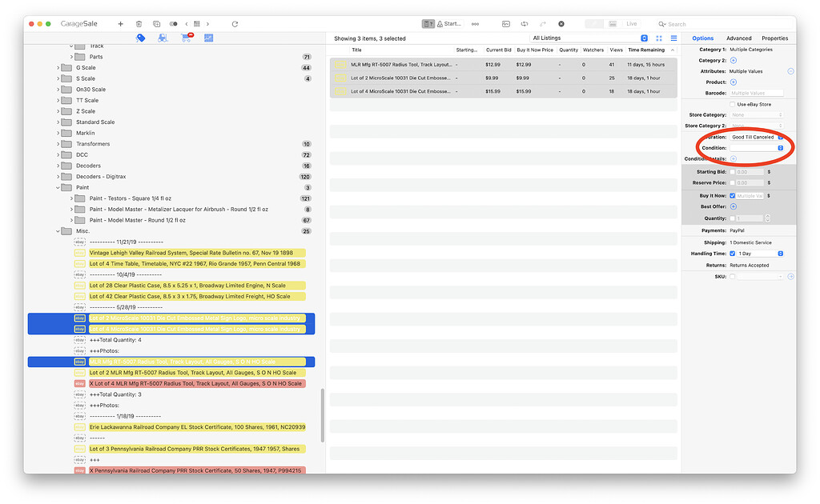The image size is (820, 504).
Task: Open the Good Till Canceled duration dropdown
Action: coord(757,137)
